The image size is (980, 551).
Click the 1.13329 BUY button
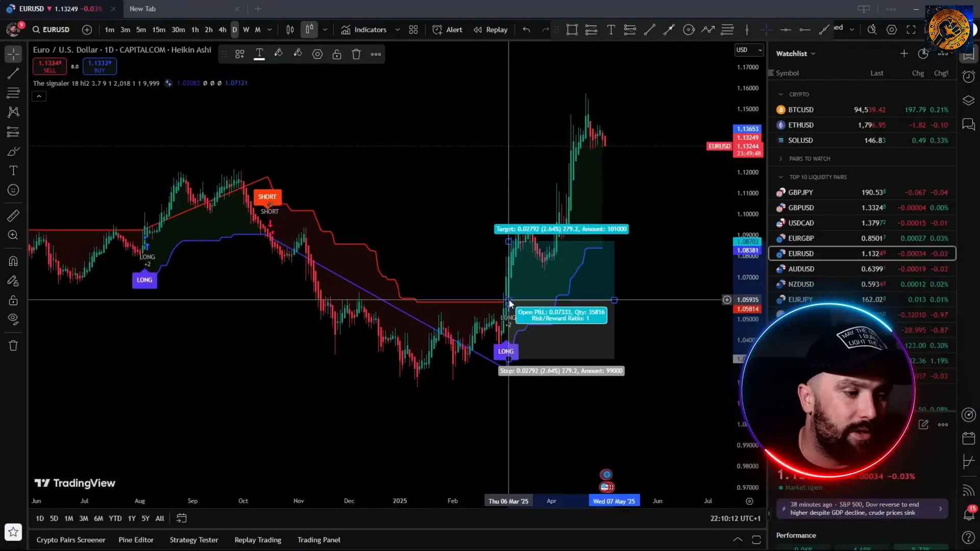pyautogui.click(x=100, y=66)
